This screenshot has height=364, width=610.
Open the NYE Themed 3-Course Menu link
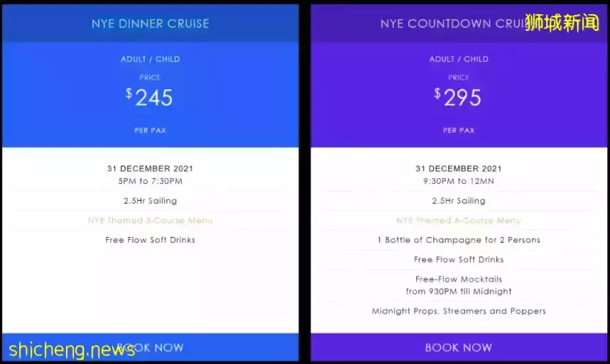pyautogui.click(x=150, y=220)
